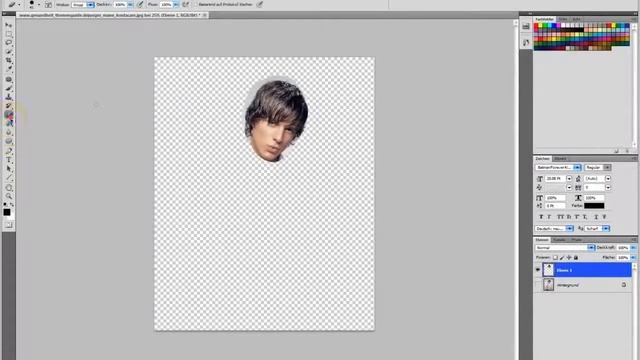The height and width of the screenshot is (360, 640).
Task: Select the Crop tool
Action: tap(9, 60)
